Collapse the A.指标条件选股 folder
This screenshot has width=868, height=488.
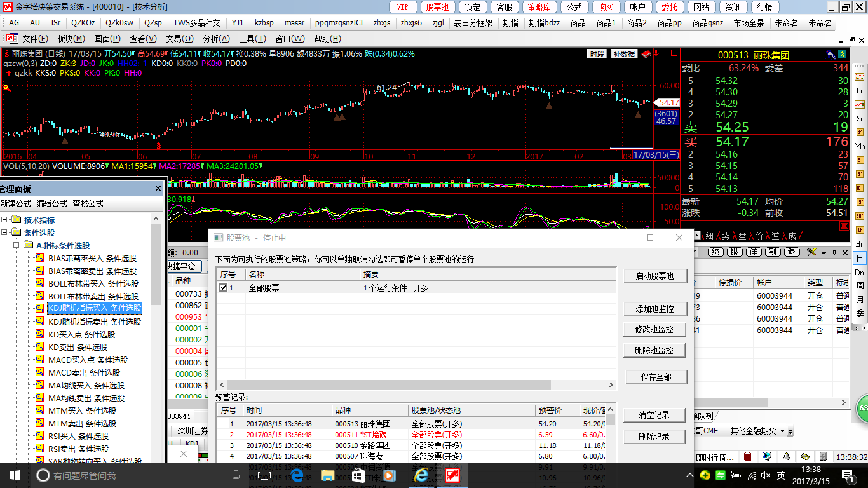(x=17, y=245)
